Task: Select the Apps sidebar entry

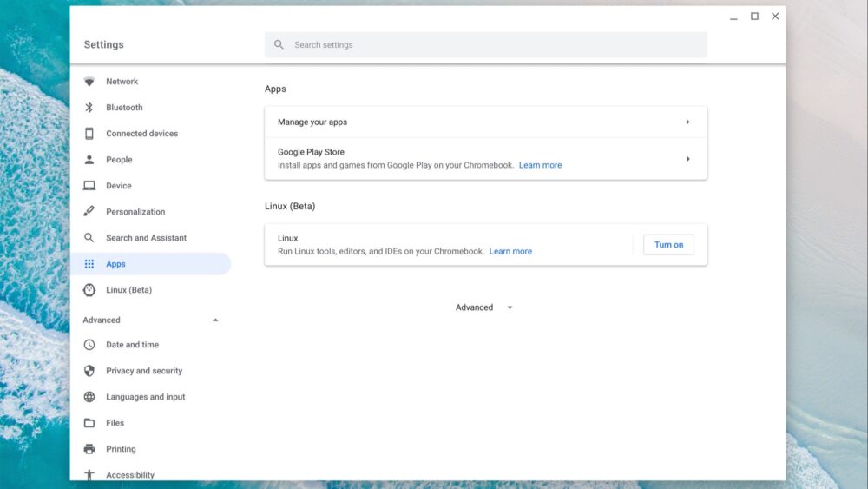Action: (150, 263)
